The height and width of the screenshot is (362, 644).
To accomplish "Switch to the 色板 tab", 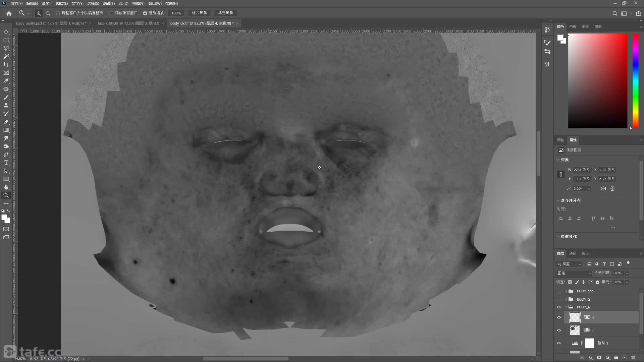I will pyautogui.click(x=573, y=26).
